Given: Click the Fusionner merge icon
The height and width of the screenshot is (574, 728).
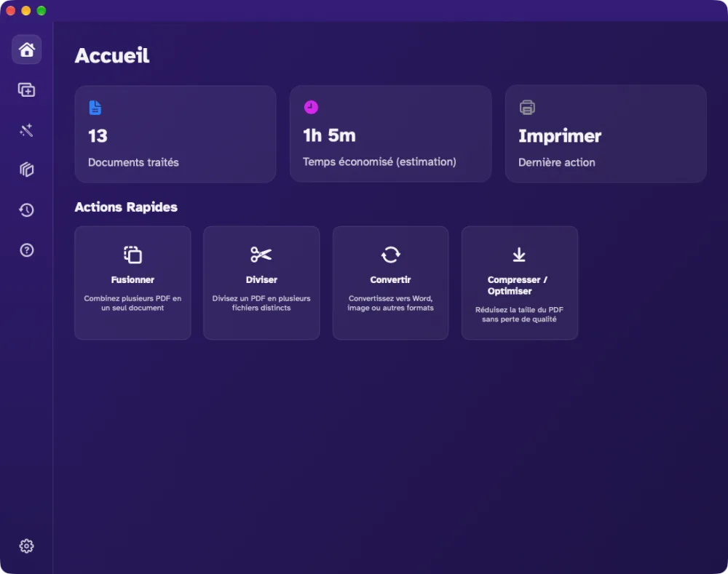Looking at the screenshot, I should (132, 255).
